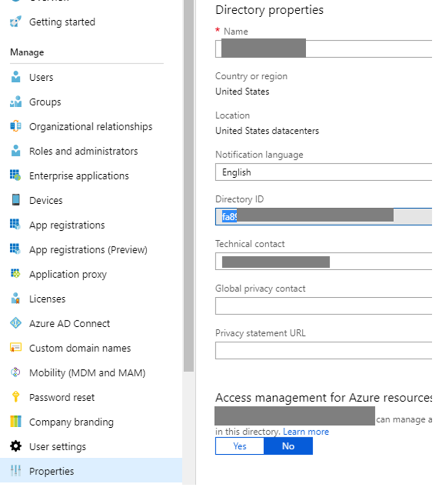
Task: Click the 'United States' country value
Action: point(242,92)
